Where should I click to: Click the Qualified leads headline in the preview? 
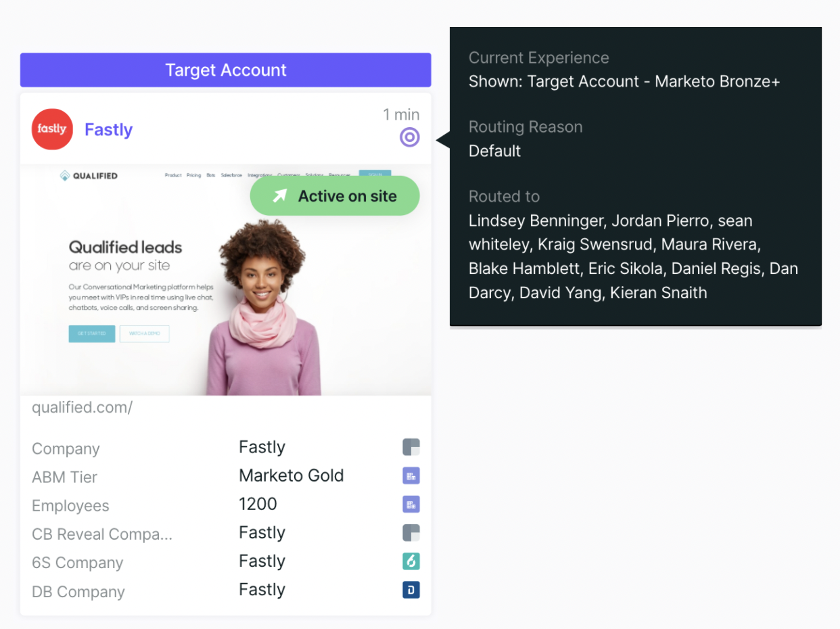pyautogui.click(x=125, y=247)
